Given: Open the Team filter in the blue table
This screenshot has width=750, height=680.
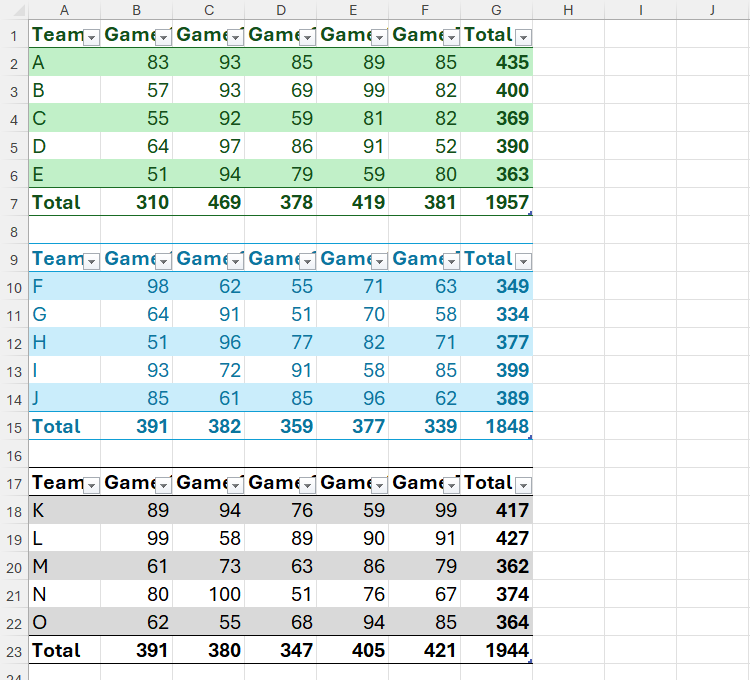Looking at the screenshot, I should pyautogui.click(x=91, y=261).
